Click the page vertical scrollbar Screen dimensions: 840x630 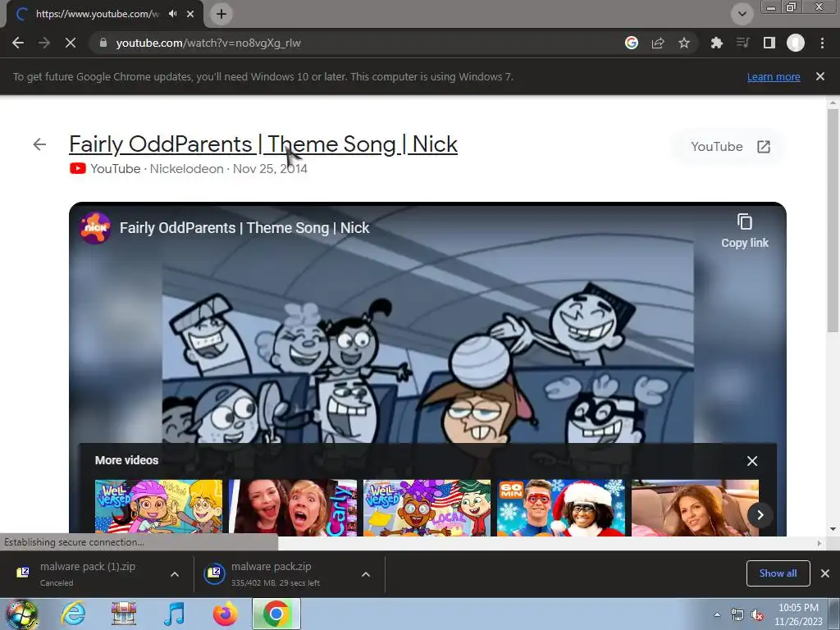click(833, 220)
